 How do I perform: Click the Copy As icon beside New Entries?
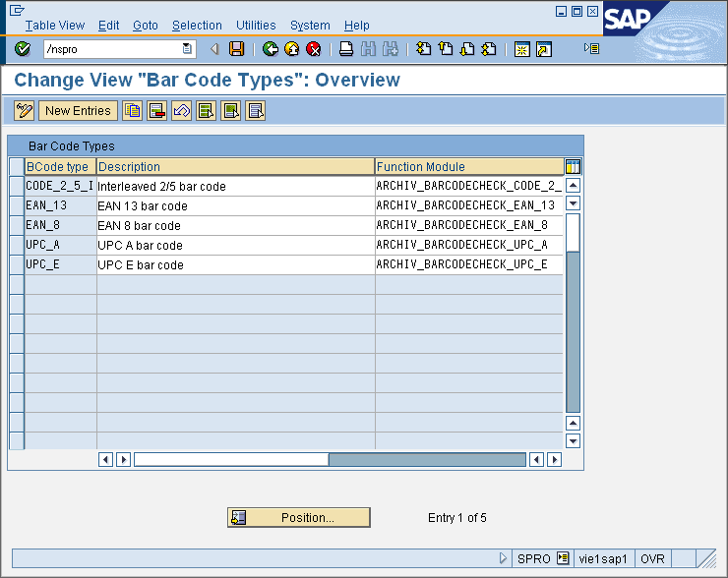pyautogui.click(x=132, y=111)
